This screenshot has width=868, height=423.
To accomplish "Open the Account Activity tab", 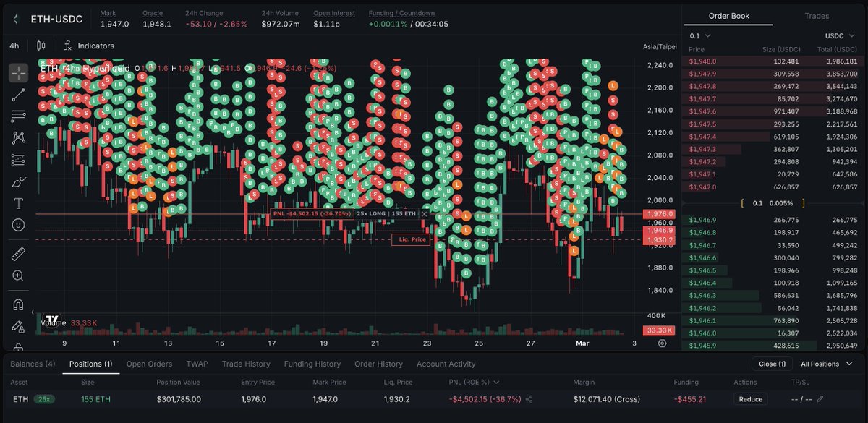I will coord(446,364).
